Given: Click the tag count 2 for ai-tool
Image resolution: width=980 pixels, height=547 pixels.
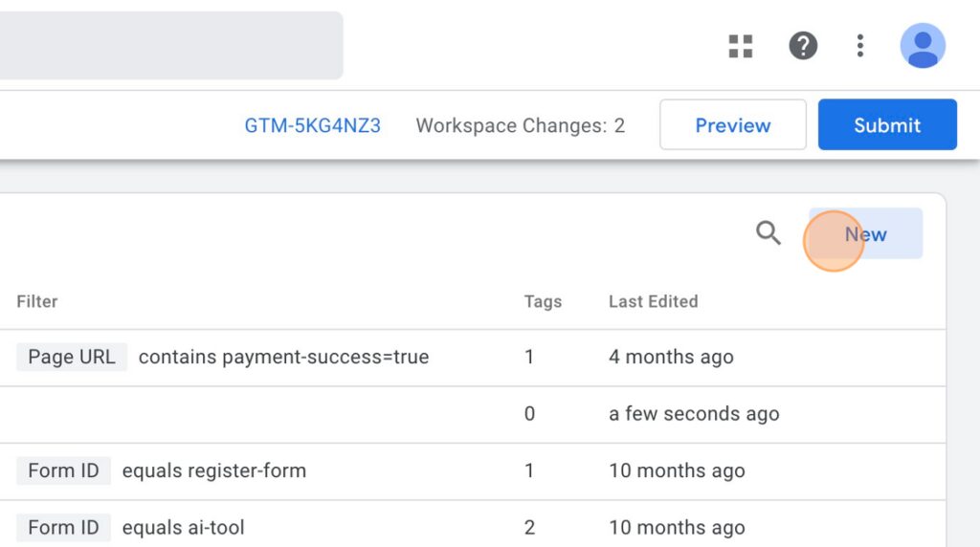Looking at the screenshot, I should pyautogui.click(x=529, y=528).
